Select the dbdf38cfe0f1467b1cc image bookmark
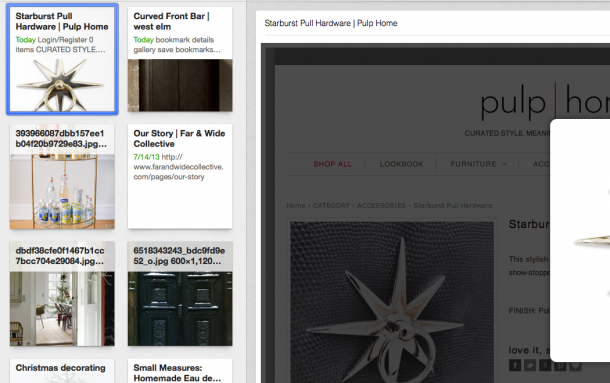 coord(62,294)
